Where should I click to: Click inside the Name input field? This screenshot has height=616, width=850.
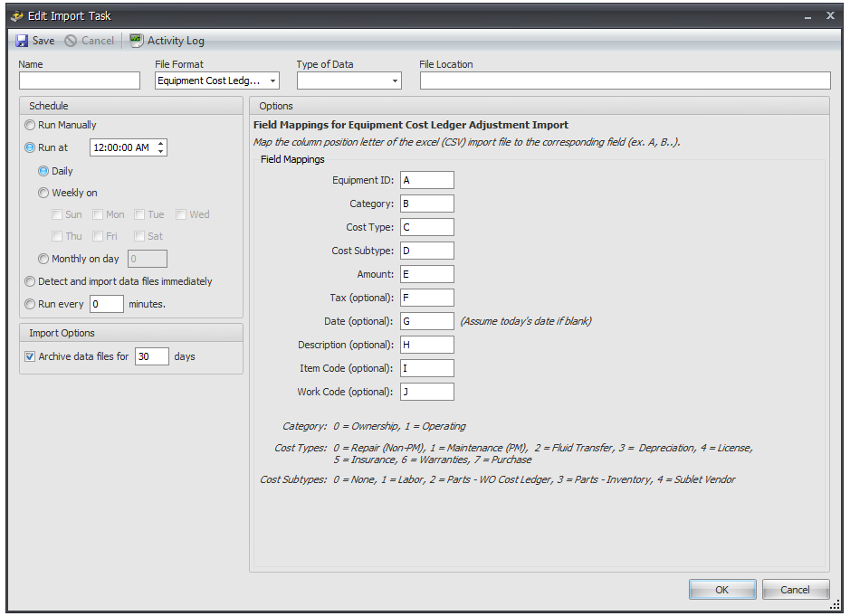pos(79,81)
